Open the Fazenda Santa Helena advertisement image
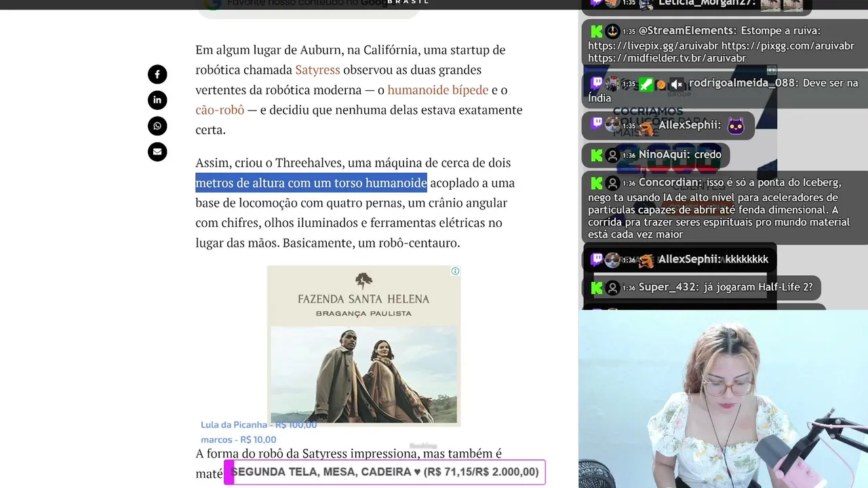868x488 pixels. 363,374
